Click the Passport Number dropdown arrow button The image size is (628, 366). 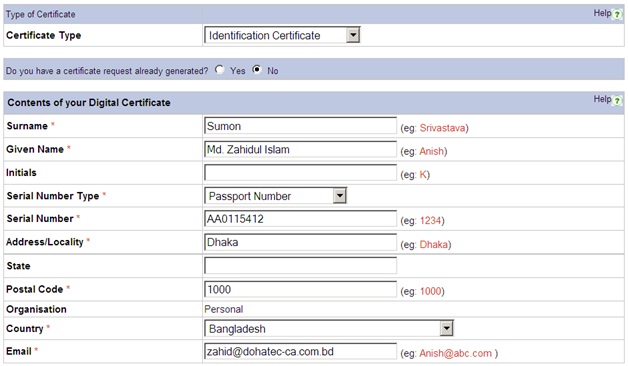pos(339,196)
